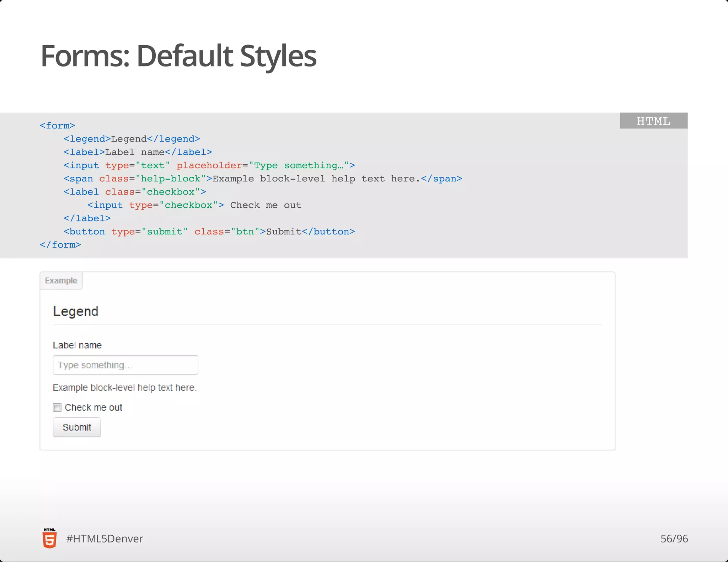Click the closing </label> code line
Image resolution: width=728 pixels, height=562 pixels.
[87, 218]
